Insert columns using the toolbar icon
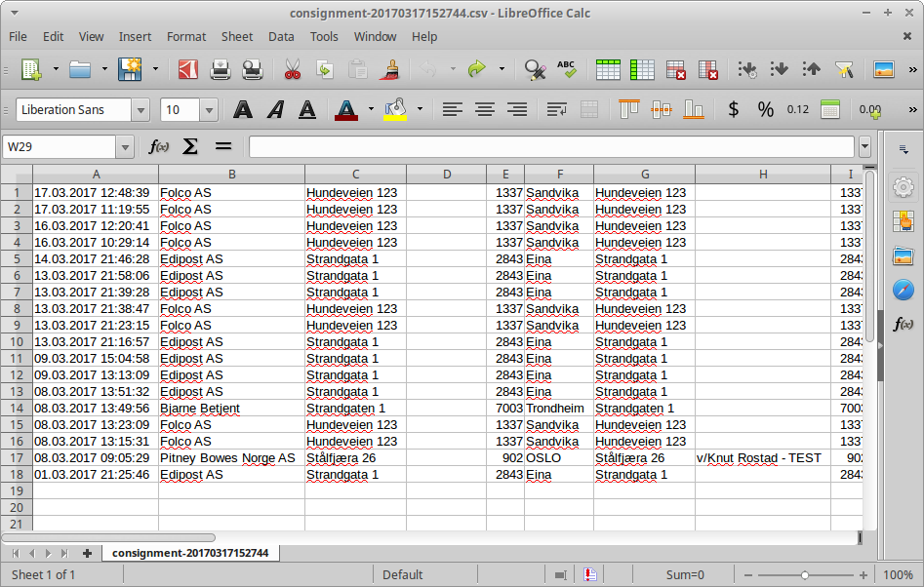Screen dimensions: 924x587 click(642, 69)
